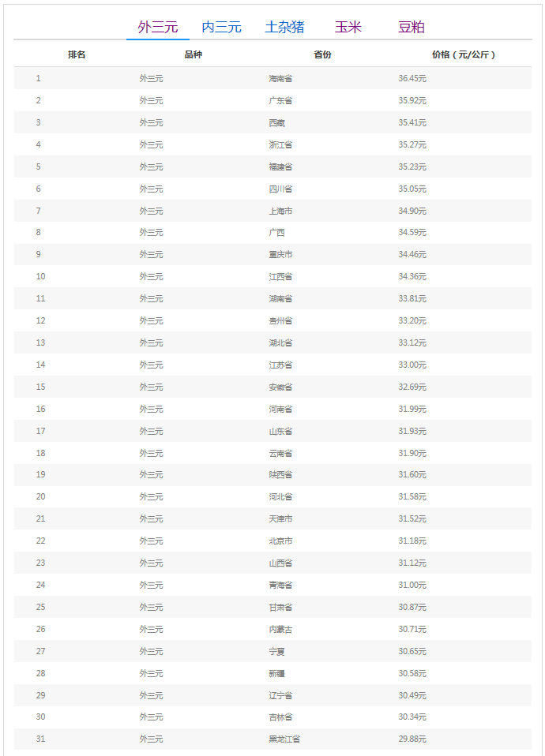This screenshot has height=756, width=545.
Task: Select the 海南省 province cell
Action: click(280, 79)
